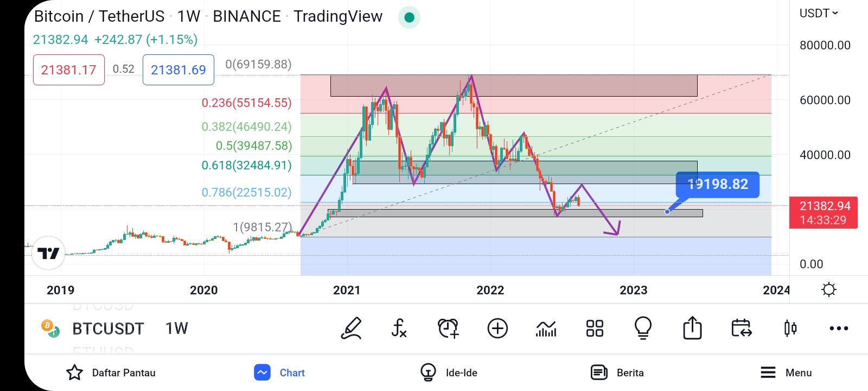Open the date range calendar icon
The image size is (868, 391).
coord(741,328)
